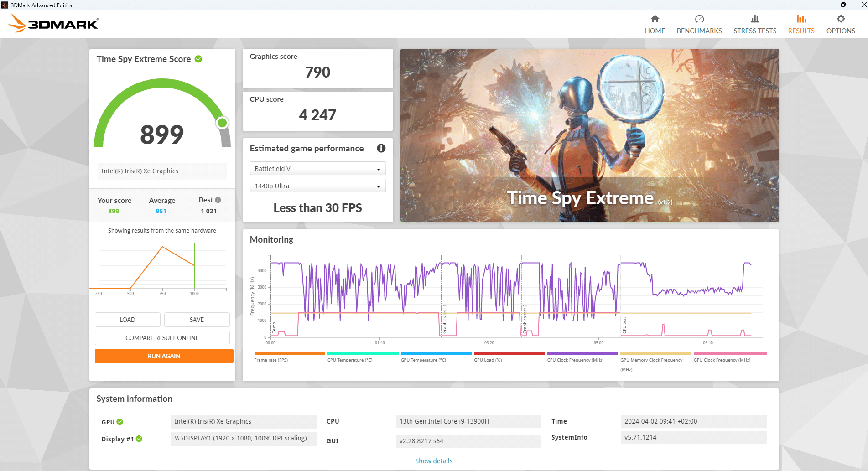Screen dimensions: 868x471
Task: Click COMPARE RESULT ONLINE
Action: click(162, 338)
